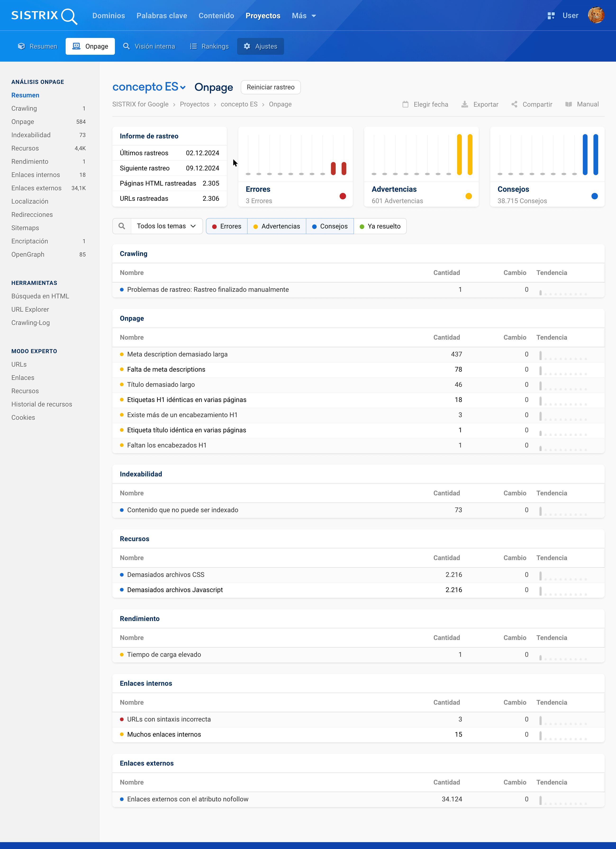The height and width of the screenshot is (849, 616).
Task: Click the user avatar picture
Action: (x=596, y=15)
